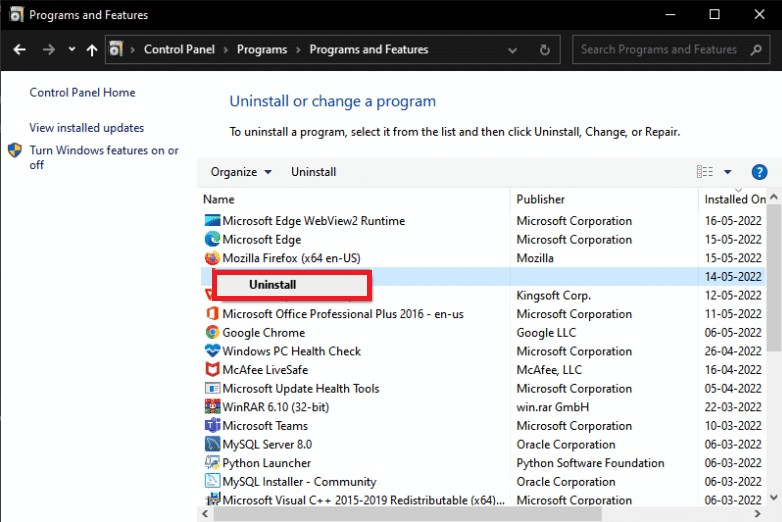Open the Organize dropdown menu
Viewport: 782px width, 522px height.
click(x=241, y=172)
